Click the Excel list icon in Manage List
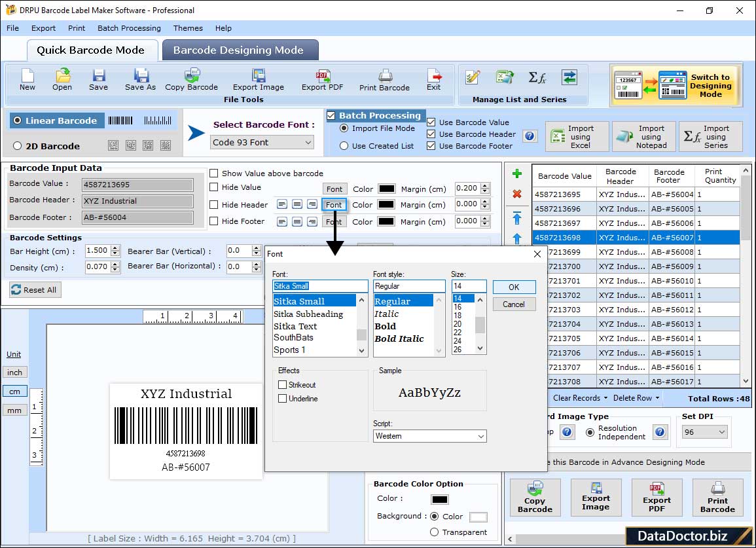Screen dimensions: 756x548 (504, 77)
